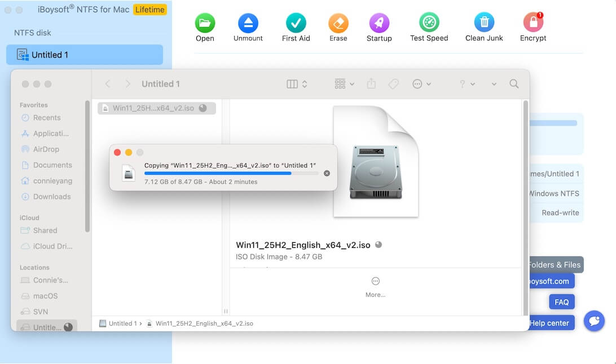Expand the Finder toolbar overflow chevron
616x364 pixels.
pos(494,84)
